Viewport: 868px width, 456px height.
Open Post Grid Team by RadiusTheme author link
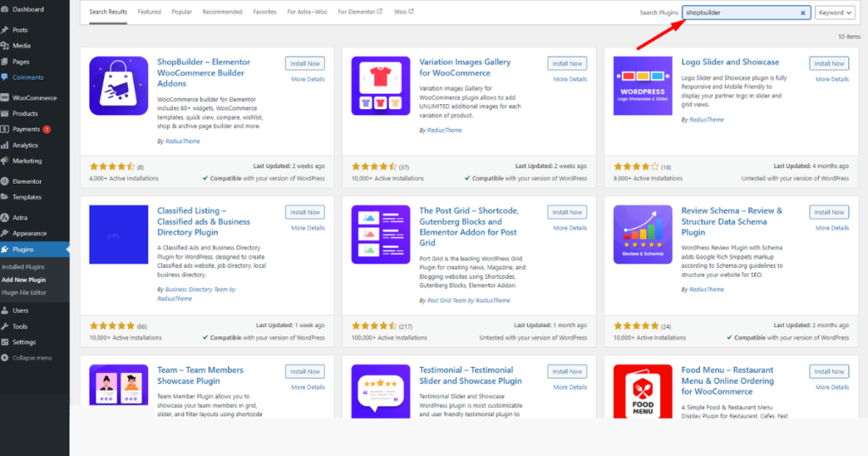click(469, 301)
